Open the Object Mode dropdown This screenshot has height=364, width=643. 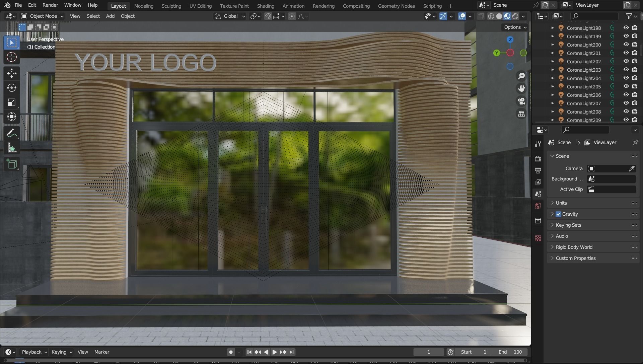(x=42, y=16)
